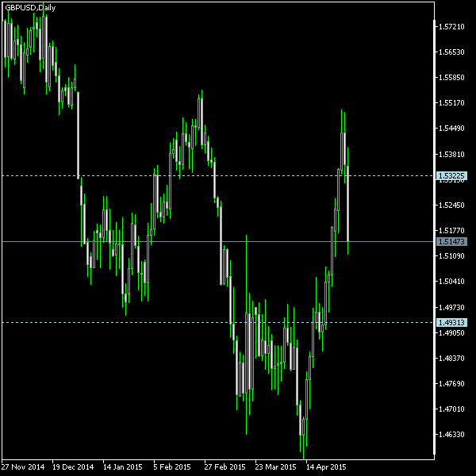Select the 1.49313 price level label
This screenshot has width=476, height=476.
tap(451, 322)
